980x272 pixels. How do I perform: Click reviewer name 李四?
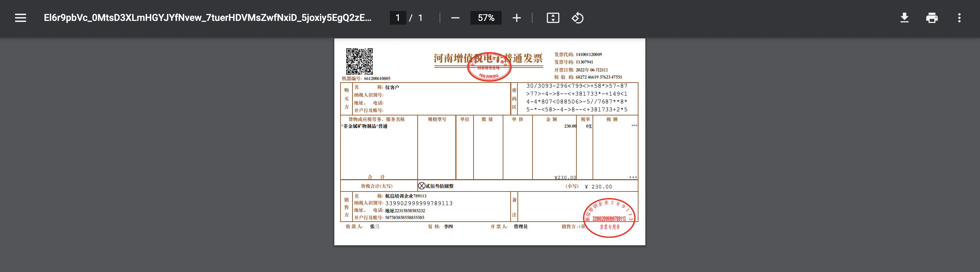click(448, 226)
